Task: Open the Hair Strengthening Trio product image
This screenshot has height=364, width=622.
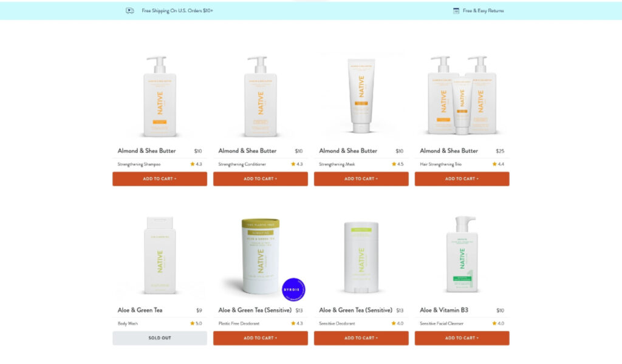Action: [462, 95]
